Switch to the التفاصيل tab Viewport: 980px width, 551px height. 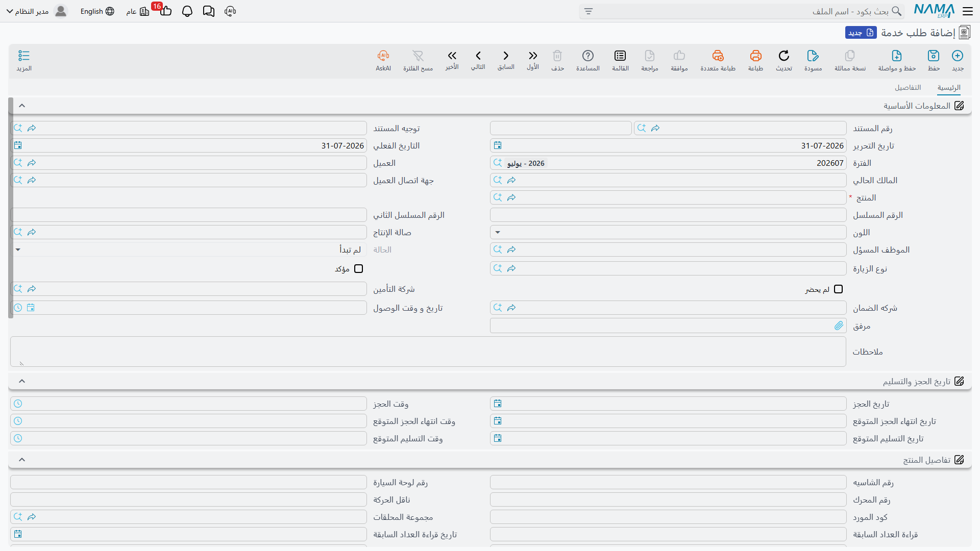click(x=908, y=88)
